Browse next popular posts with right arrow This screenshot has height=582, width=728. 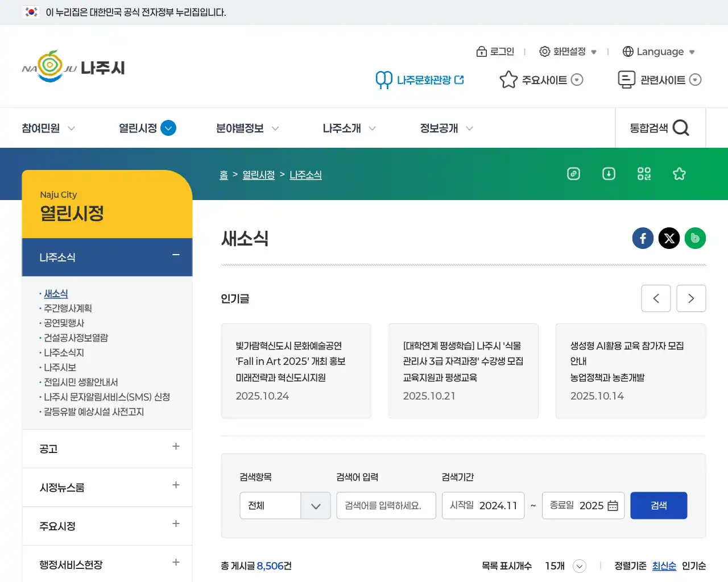(x=691, y=298)
